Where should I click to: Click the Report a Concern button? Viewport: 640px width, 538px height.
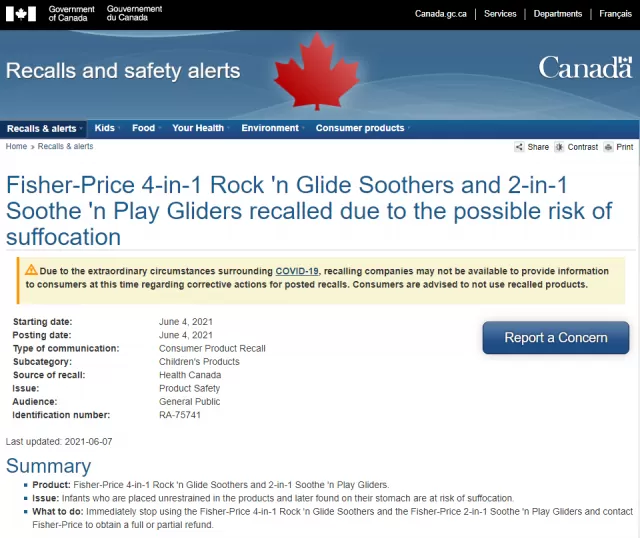[556, 338]
